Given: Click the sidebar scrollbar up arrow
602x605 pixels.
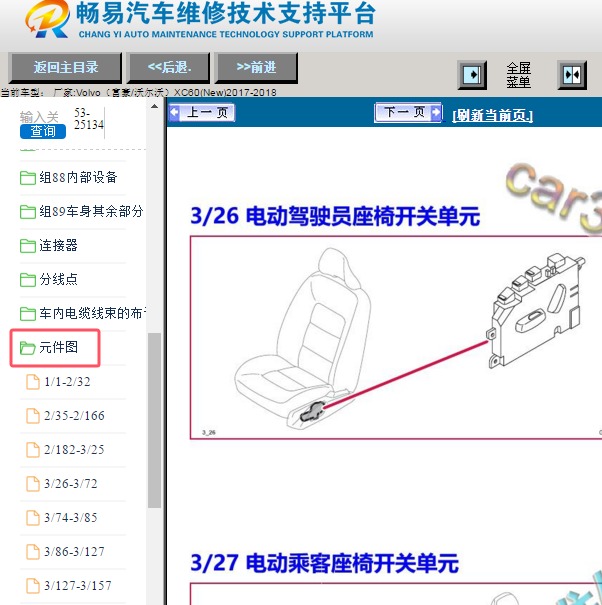Looking at the screenshot, I should (x=154, y=106).
